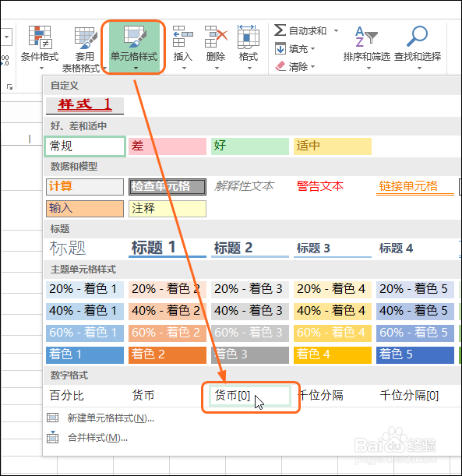
Task: Apply the 标题 2 heading style
Action: click(250, 248)
